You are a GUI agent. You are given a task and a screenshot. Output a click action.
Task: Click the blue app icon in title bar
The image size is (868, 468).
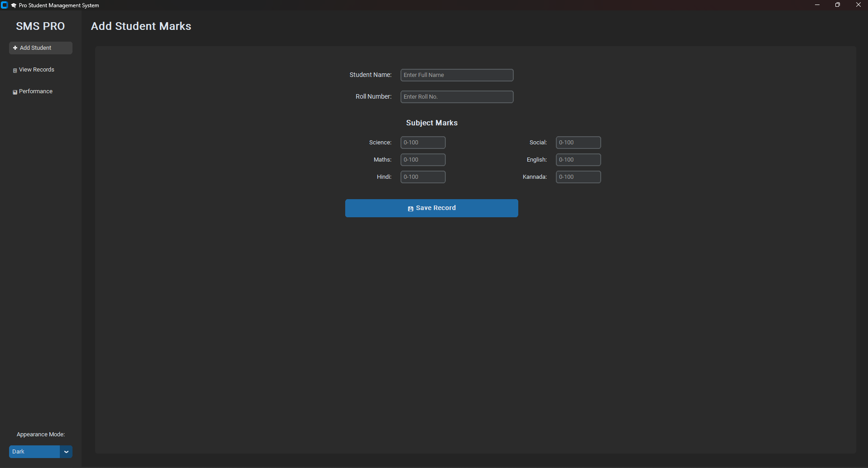5,5
